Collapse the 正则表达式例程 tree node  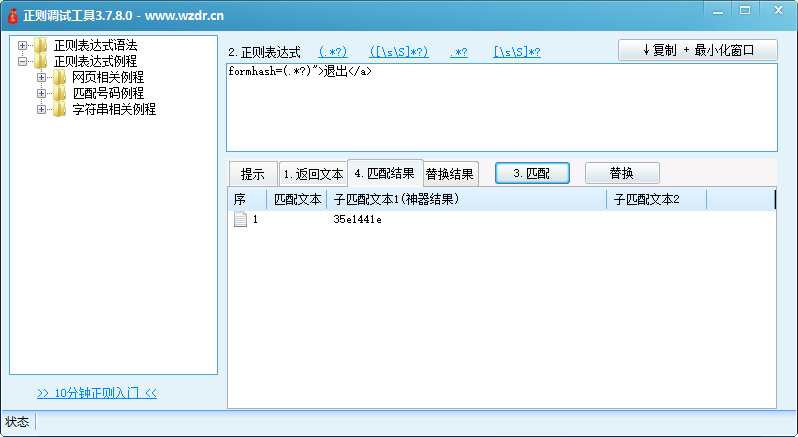click(22, 62)
